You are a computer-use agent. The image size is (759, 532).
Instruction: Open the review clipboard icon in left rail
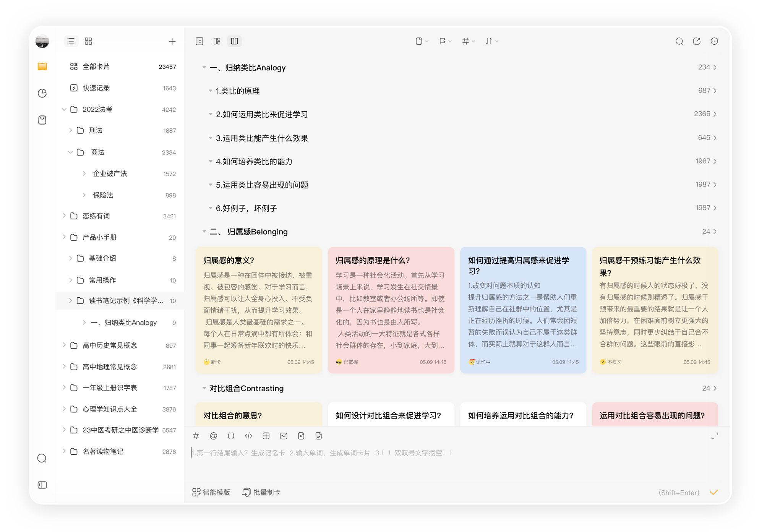point(42,120)
